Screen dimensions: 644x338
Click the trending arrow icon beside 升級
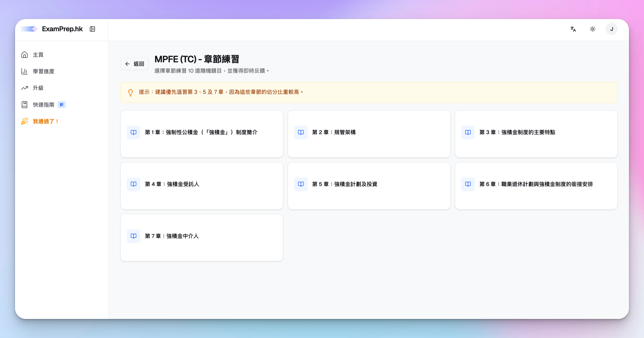pyautogui.click(x=24, y=88)
